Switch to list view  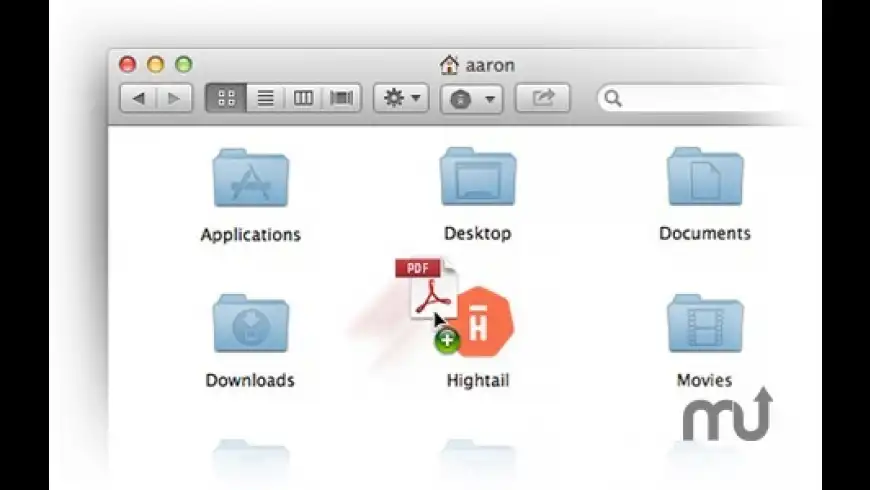tap(265, 98)
